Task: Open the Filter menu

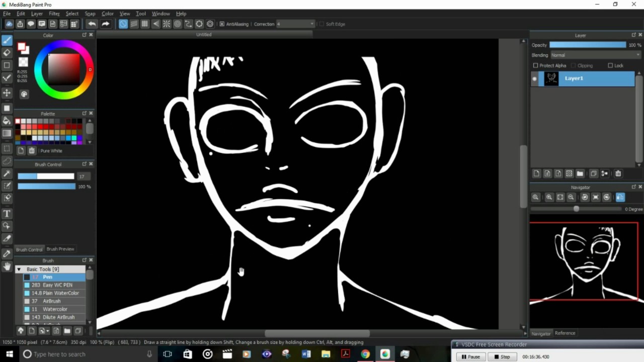Action: click(x=54, y=14)
